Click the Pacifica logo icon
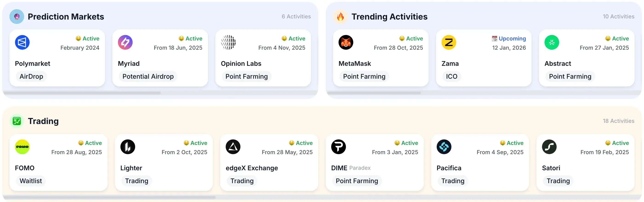This screenshot has width=644, height=202. (x=444, y=147)
